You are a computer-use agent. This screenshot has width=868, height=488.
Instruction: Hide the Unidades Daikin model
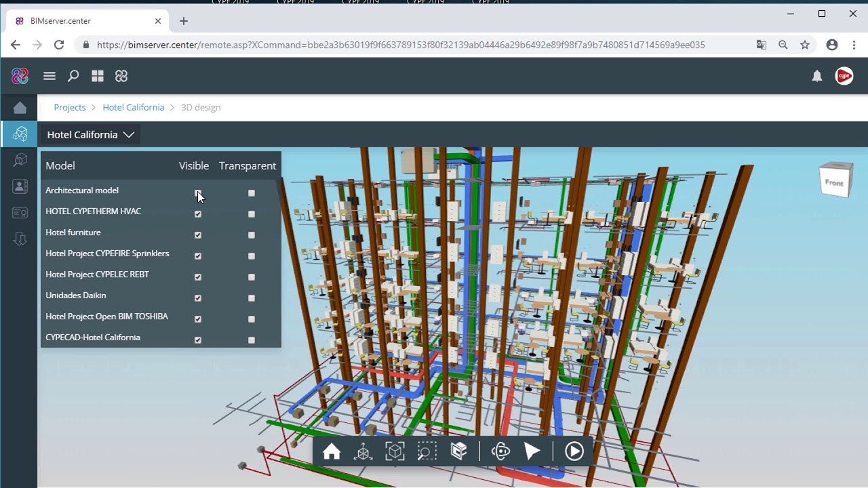(x=197, y=298)
